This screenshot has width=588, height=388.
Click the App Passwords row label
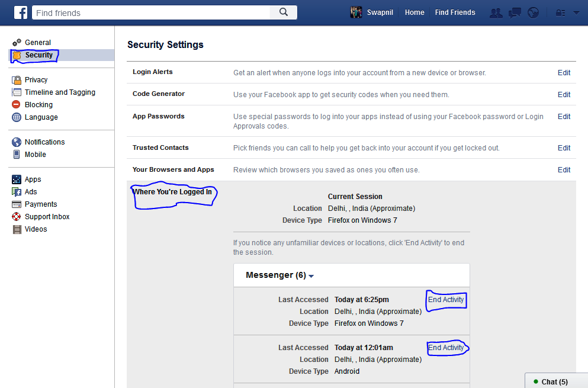158,116
